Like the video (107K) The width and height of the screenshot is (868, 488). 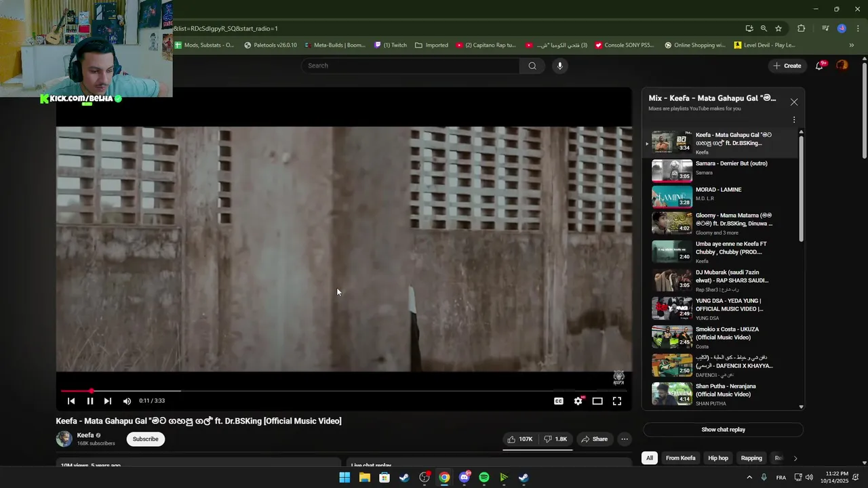(520, 439)
